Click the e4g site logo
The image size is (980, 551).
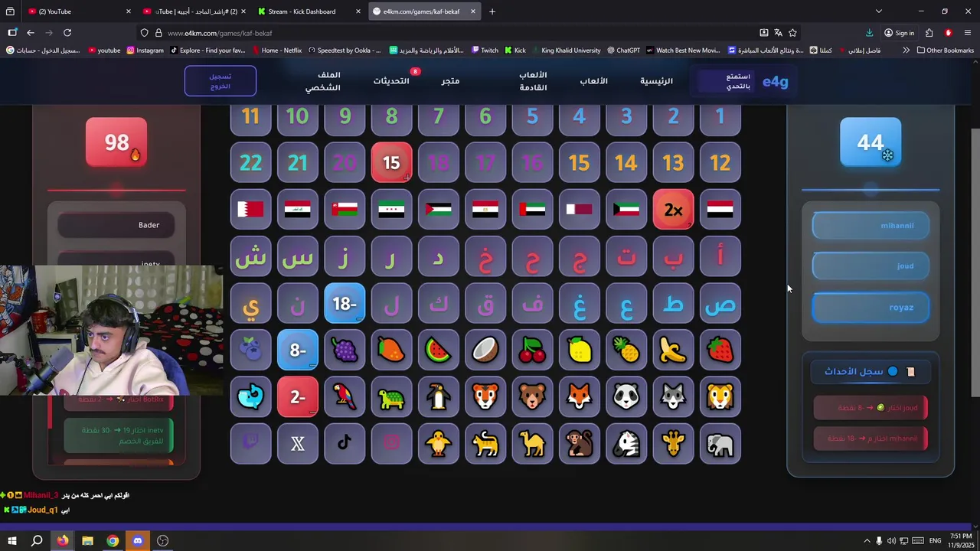click(x=775, y=81)
